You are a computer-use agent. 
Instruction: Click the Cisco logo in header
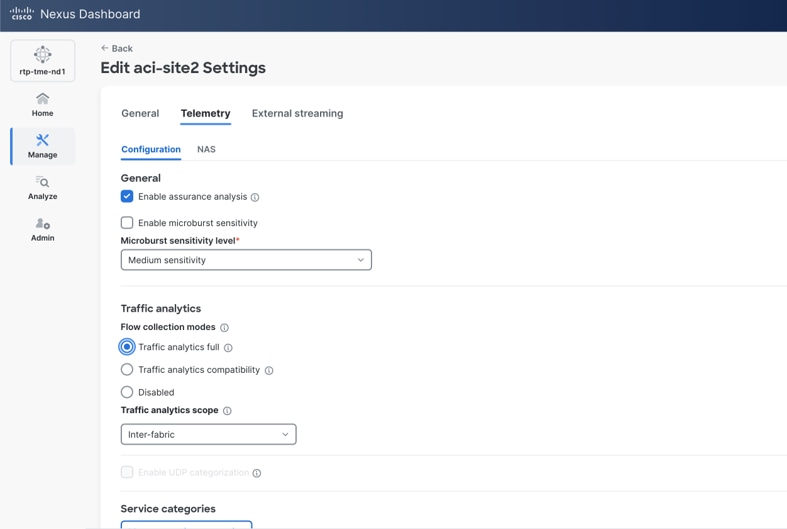(x=22, y=14)
